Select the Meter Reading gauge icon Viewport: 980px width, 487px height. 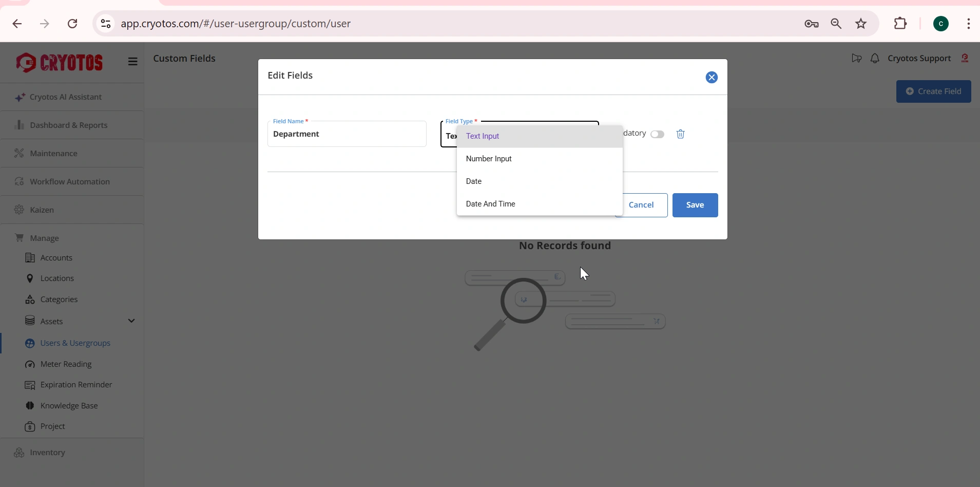[x=30, y=364]
